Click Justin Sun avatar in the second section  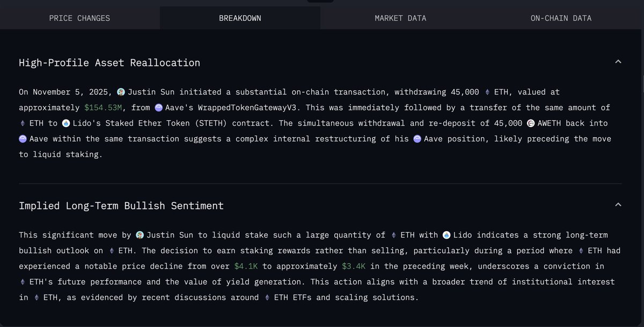[x=140, y=235]
